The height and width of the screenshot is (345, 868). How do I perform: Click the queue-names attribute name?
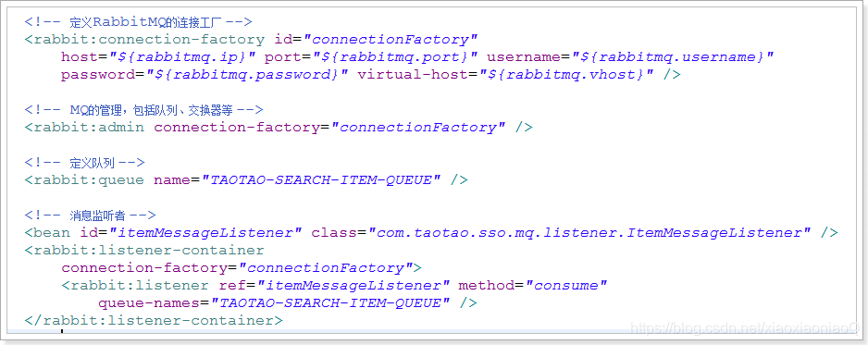tap(149, 303)
